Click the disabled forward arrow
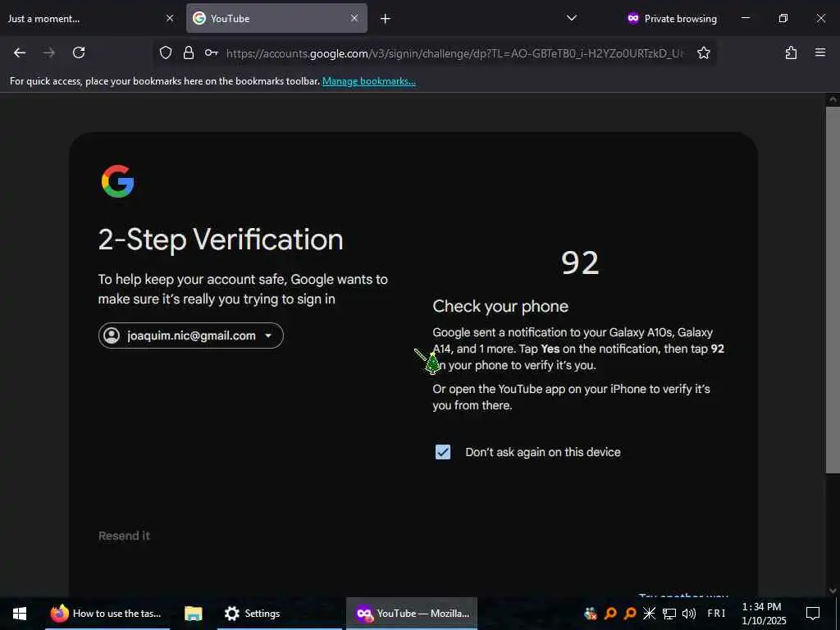 (49, 52)
